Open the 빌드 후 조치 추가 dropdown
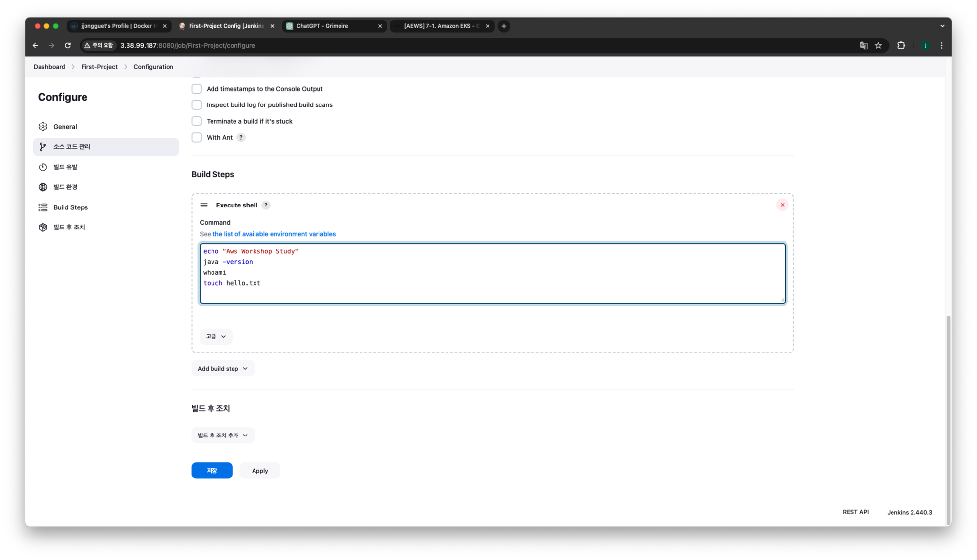This screenshot has height=560, width=977. 223,436
